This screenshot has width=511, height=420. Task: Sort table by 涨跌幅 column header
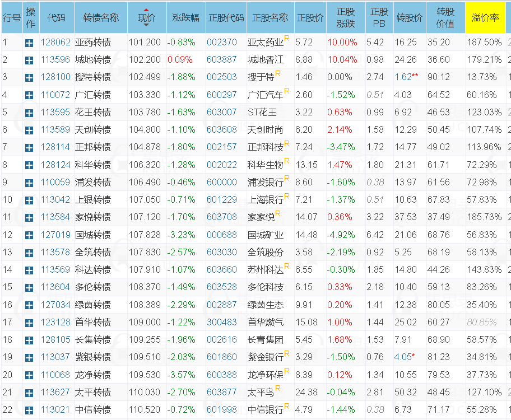(186, 17)
